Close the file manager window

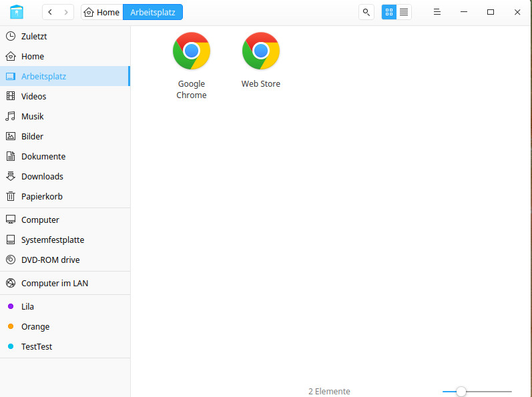pos(517,12)
